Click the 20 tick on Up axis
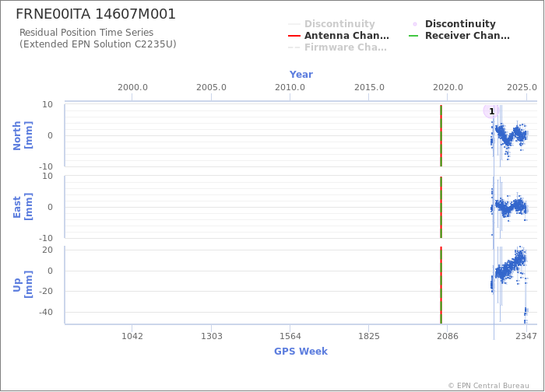 (x=47, y=250)
